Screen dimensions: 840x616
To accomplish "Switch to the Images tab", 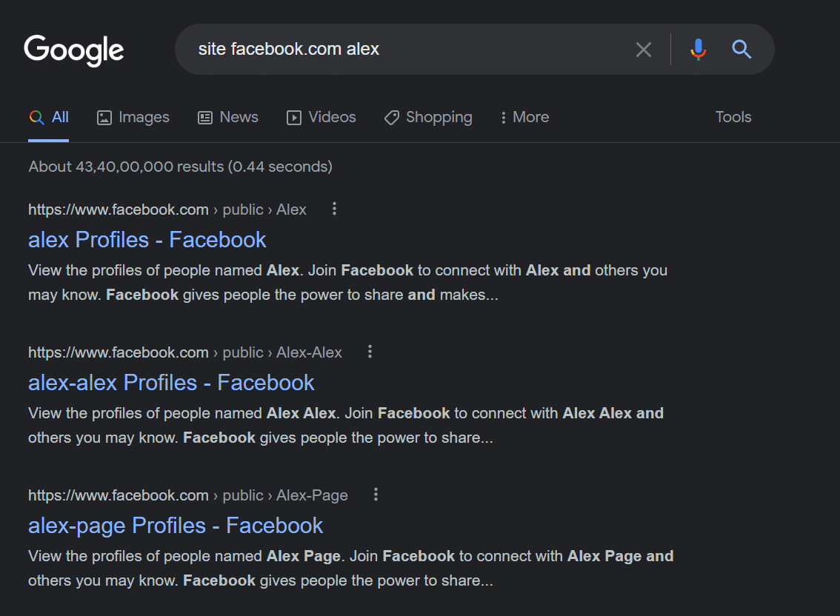I will click(x=133, y=117).
